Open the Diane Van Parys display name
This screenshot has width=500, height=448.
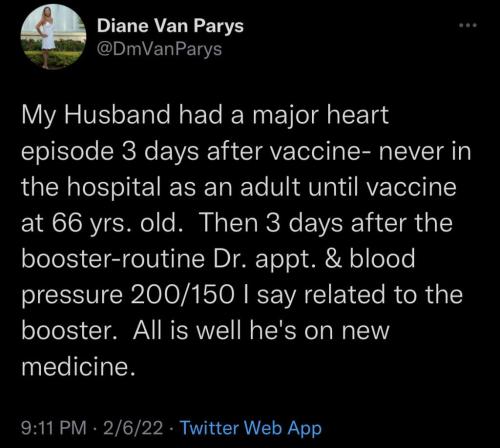[170, 26]
